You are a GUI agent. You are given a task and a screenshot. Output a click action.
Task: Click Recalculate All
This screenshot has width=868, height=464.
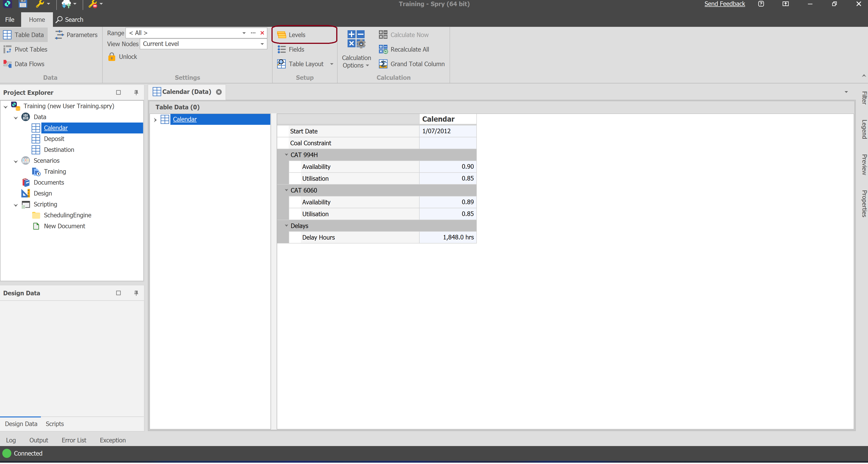click(409, 50)
